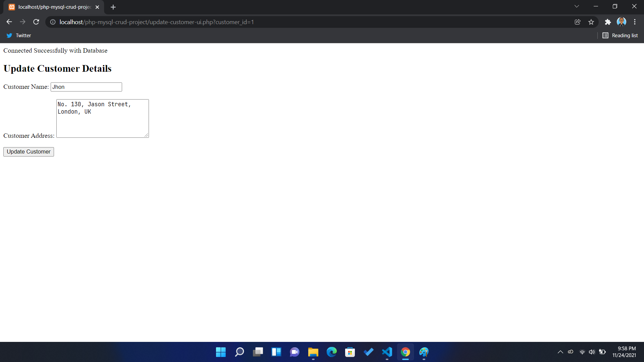Open the Chrome three-dot menu

635,22
